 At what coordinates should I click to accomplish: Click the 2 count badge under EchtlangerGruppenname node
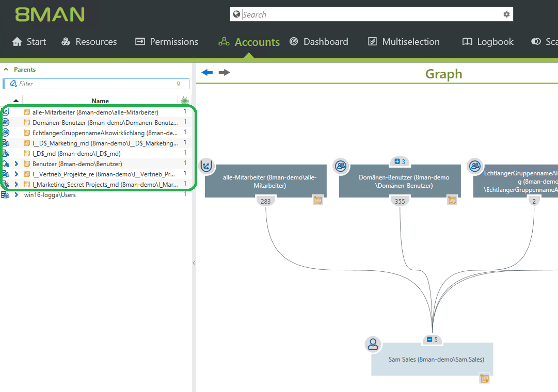pos(534,201)
